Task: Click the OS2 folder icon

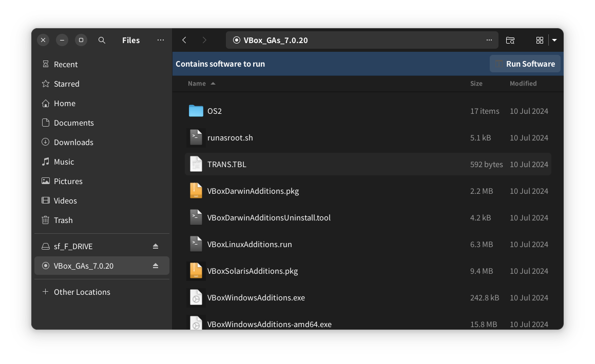Action: click(196, 111)
